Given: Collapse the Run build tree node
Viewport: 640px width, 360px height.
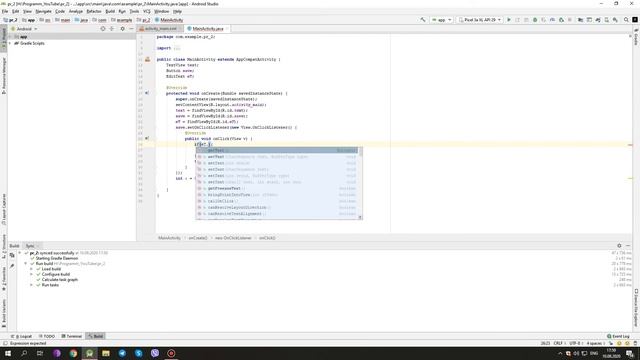Looking at the screenshot, I should [x=25, y=264].
